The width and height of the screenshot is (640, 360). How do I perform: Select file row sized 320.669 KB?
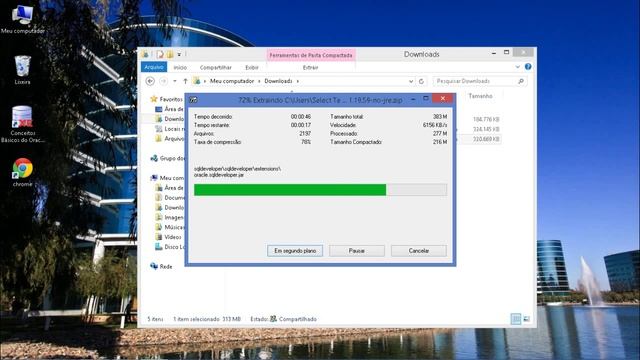point(486,139)
